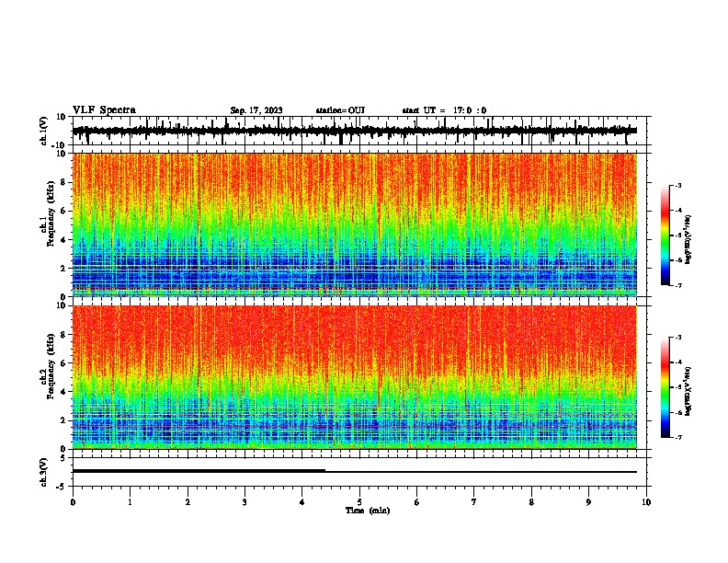Click the time axis tick label '3'

tap(245, 502)
